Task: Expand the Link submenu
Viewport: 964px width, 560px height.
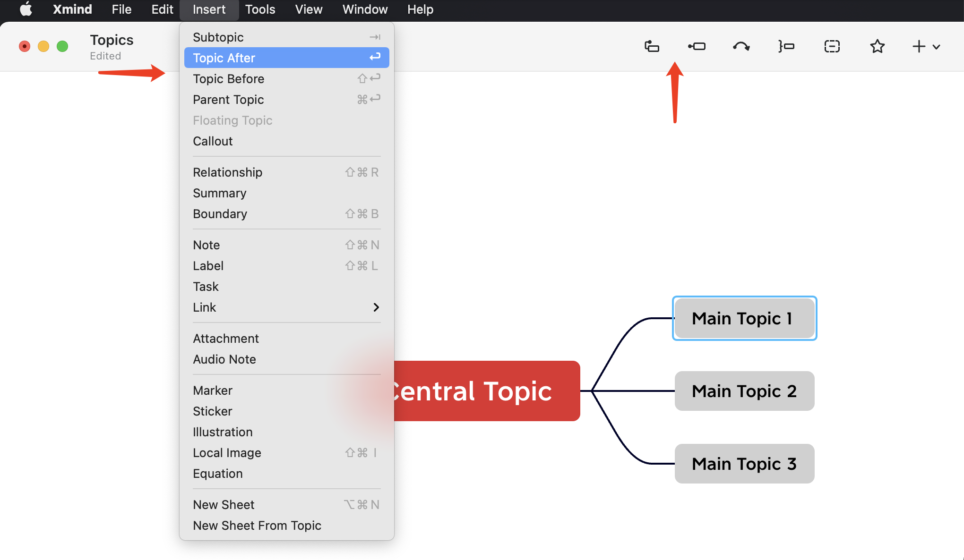Action: point(287,307)
